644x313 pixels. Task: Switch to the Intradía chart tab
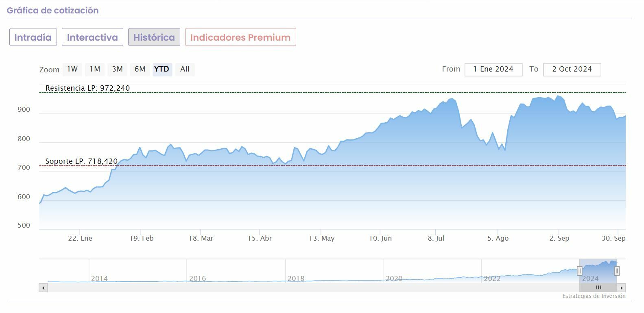click(x=33, y=37)
